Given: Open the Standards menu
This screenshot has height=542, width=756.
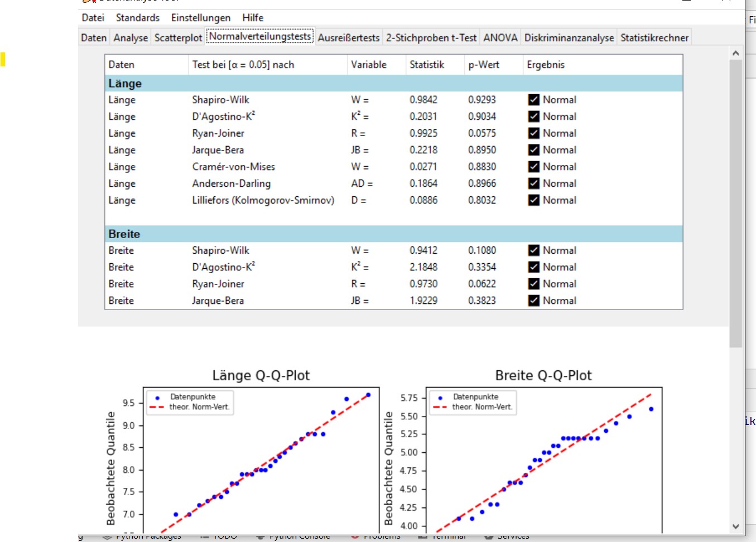Looking at the screenshot, I should [138, 18].
